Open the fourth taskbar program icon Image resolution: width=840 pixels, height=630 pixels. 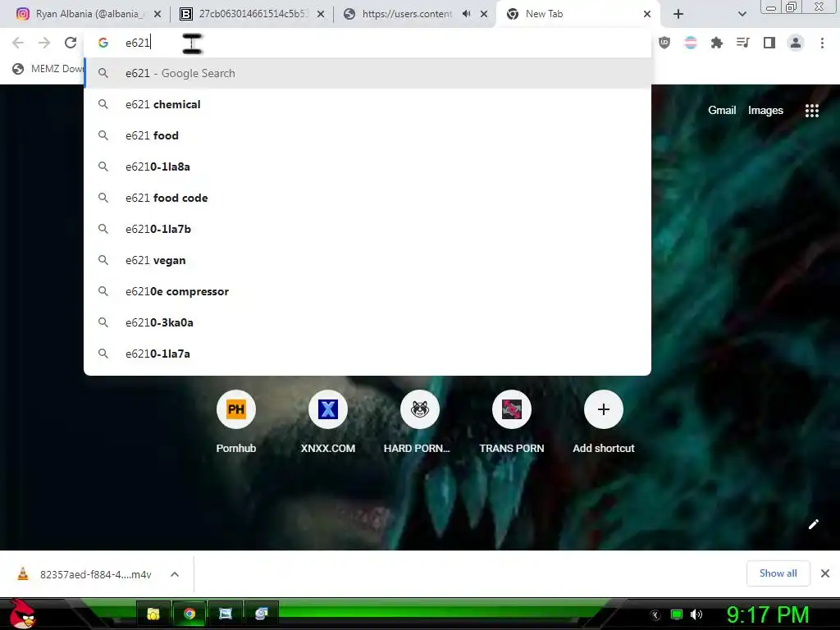click(261, 614)
